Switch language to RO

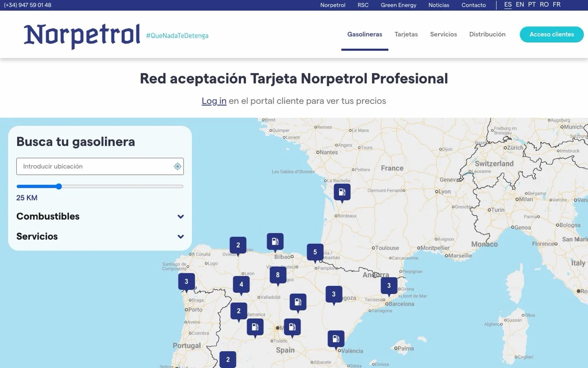pos(544,5)
